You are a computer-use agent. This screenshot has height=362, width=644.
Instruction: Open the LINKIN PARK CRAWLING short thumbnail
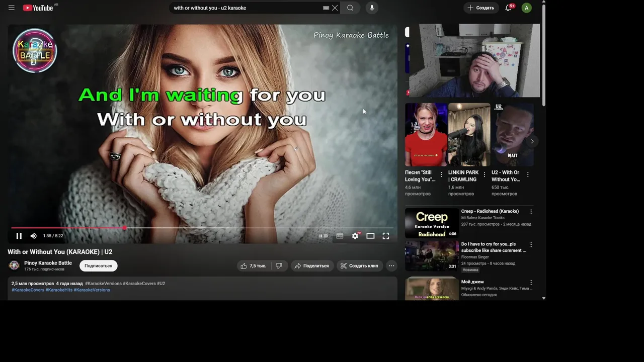click(469, 135)
